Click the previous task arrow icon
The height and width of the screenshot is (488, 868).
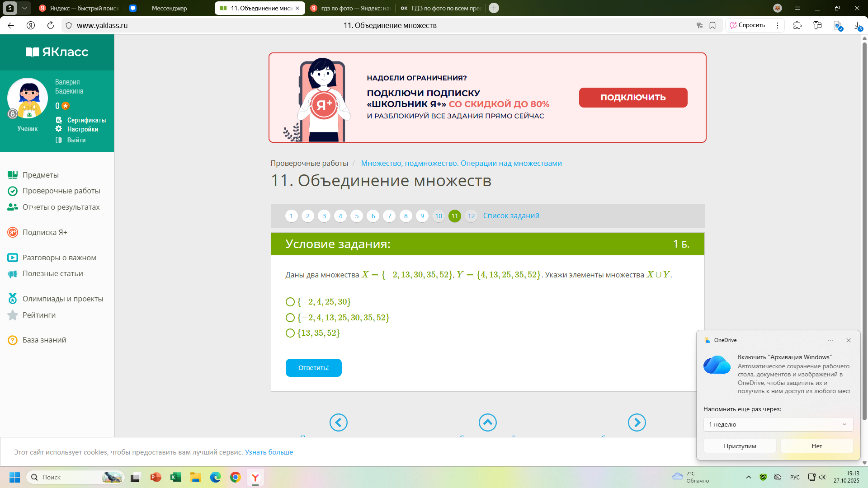click(x=338, y=422)
